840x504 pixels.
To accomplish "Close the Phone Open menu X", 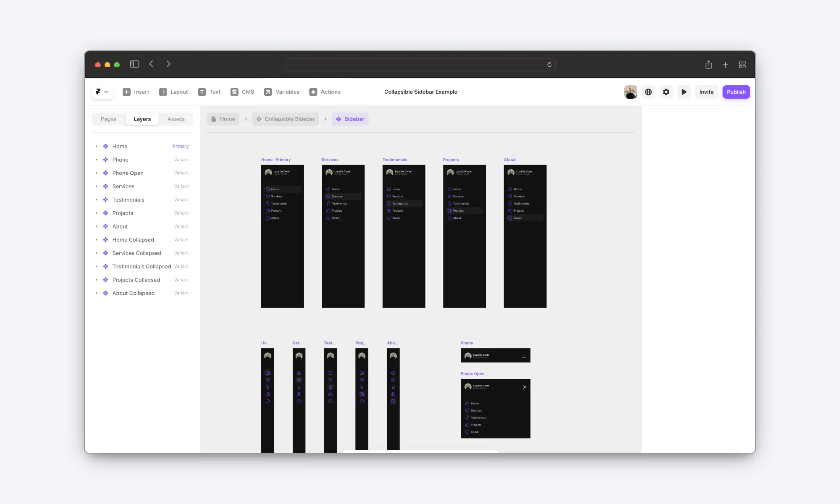I will click(x=525, y=387).
